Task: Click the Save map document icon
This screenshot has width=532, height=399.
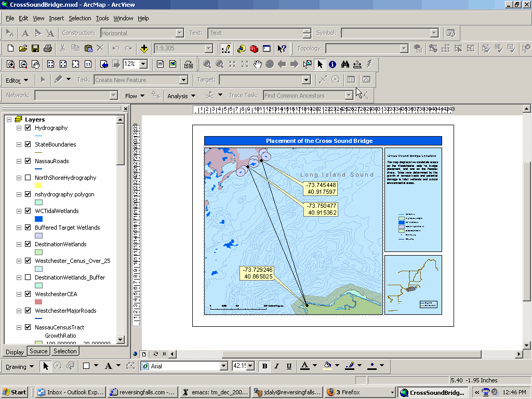Action: click(x=35, y=49)
